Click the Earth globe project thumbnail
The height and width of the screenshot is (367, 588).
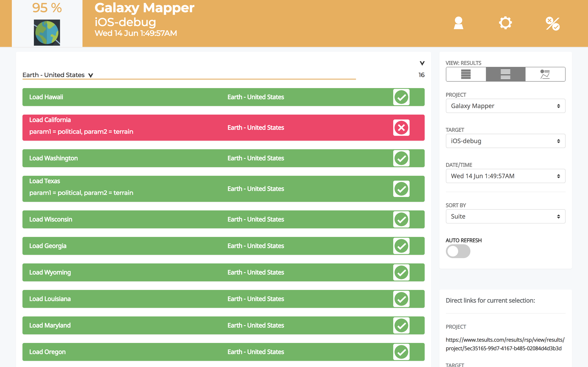[x=47, y=33]
